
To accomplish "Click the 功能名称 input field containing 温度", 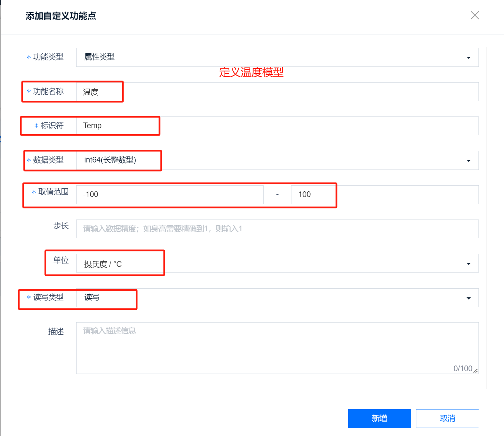I will 277,92.
